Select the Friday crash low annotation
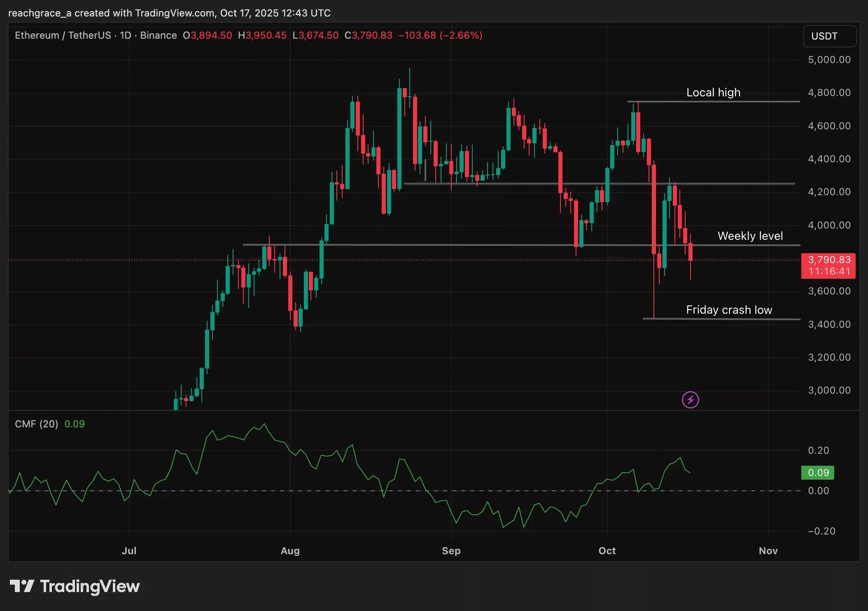 (729, 310)
